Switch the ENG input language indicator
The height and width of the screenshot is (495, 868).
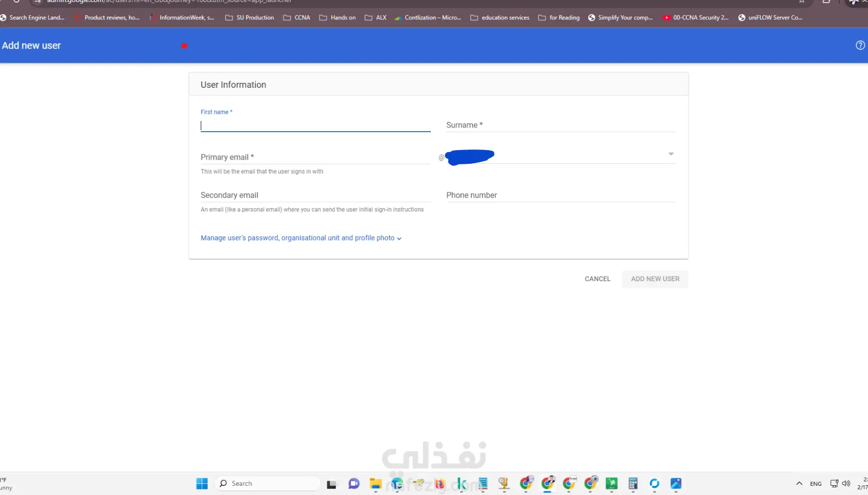pos(816,484)
